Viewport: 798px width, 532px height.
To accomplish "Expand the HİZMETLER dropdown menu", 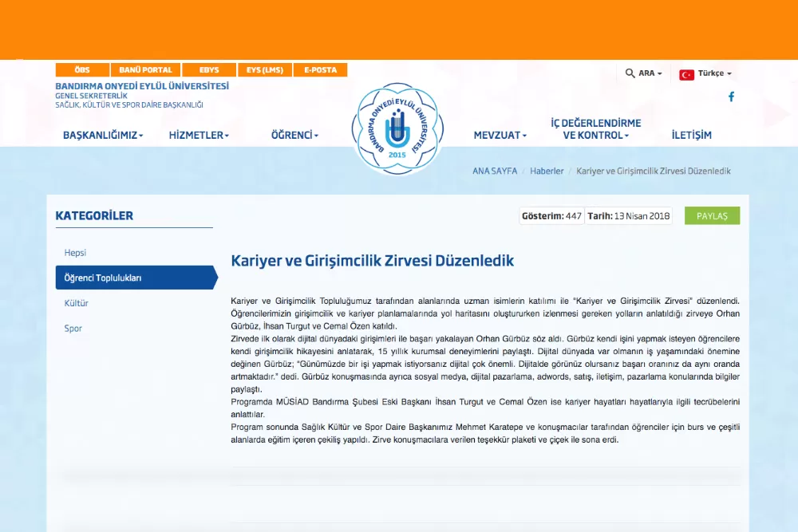I will coord(199,136).
